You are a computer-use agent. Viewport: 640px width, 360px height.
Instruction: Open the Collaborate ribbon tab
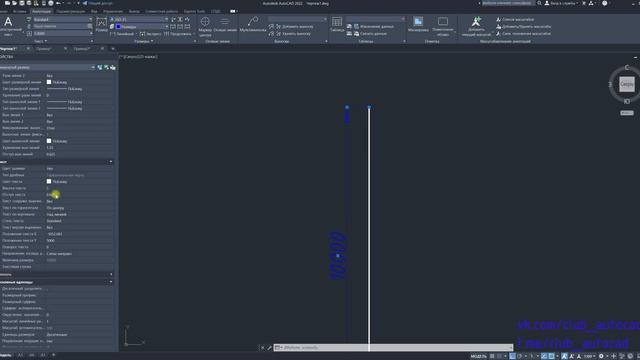(162, 11)
